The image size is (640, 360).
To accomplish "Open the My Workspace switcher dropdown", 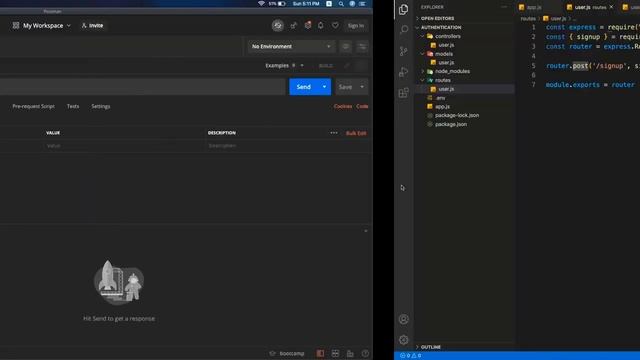I will [41, 25].
